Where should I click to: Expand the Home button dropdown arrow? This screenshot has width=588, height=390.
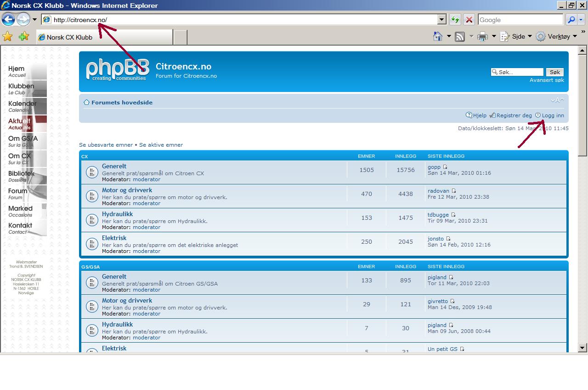coord(449,36)
